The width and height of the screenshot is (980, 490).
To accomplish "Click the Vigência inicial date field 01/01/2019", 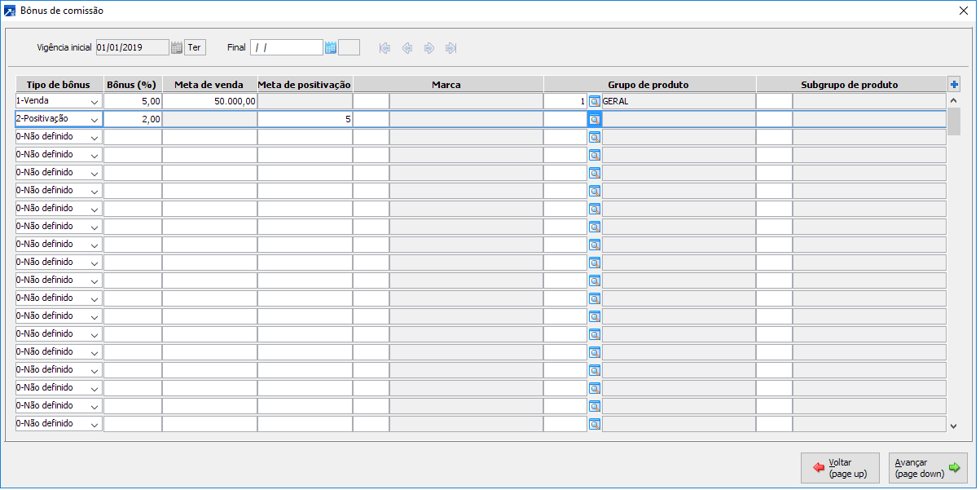I will [133, 48].
